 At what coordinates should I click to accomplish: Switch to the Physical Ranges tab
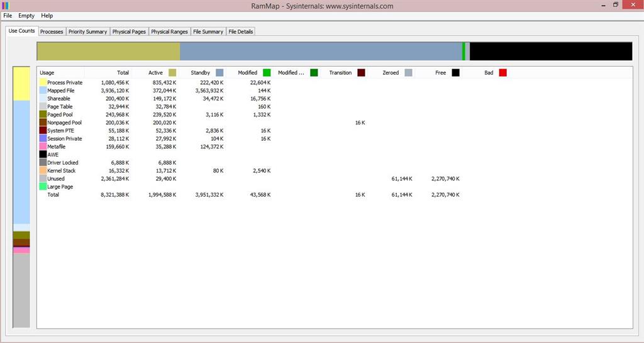coord(169,31)
